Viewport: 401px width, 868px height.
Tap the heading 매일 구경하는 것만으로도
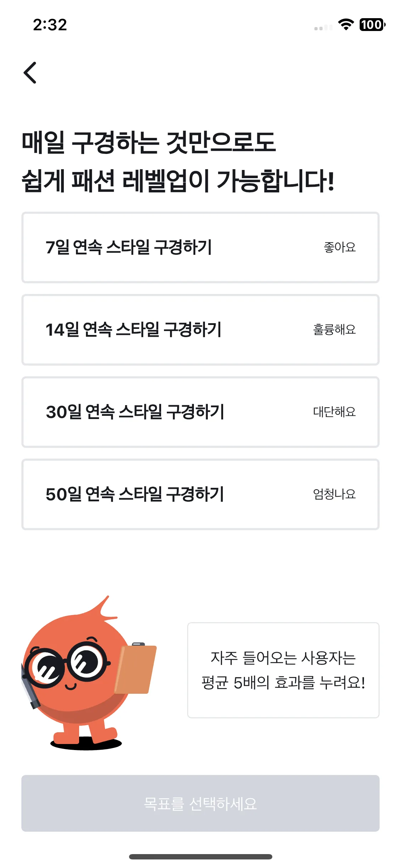[149, 143]
